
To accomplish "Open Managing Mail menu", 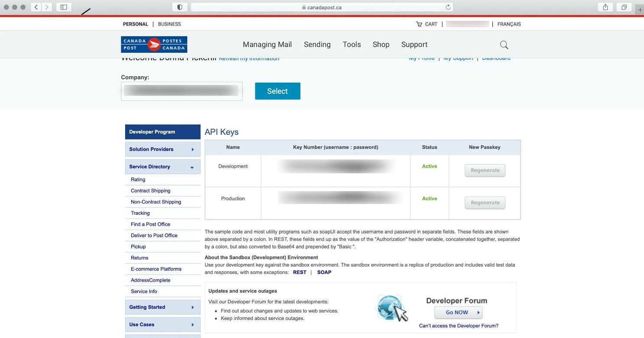I will [x=267, y=44].
